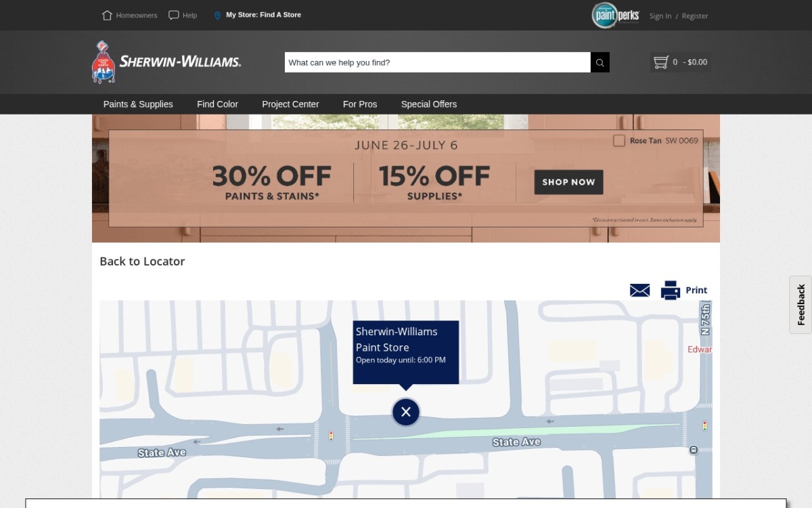Screen dimensions: 812x508
Task: Email this store with the envelope icon
Action: (639, 291)
